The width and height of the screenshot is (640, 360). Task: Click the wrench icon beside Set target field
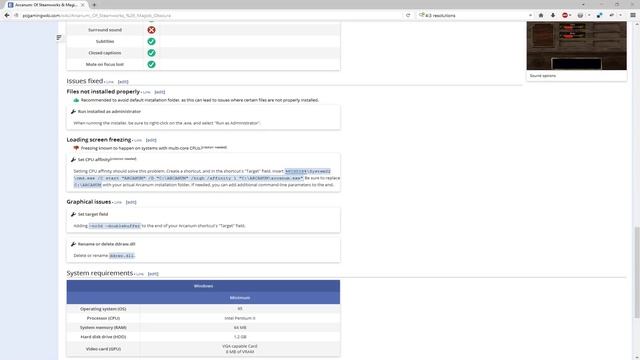[x=73, y=214]
